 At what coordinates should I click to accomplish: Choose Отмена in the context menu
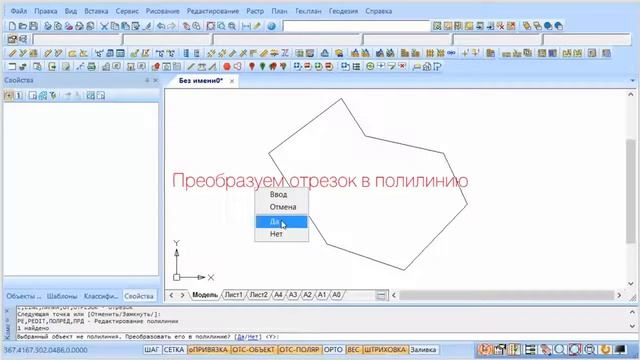pyautogui.click(x=281, y=207)
